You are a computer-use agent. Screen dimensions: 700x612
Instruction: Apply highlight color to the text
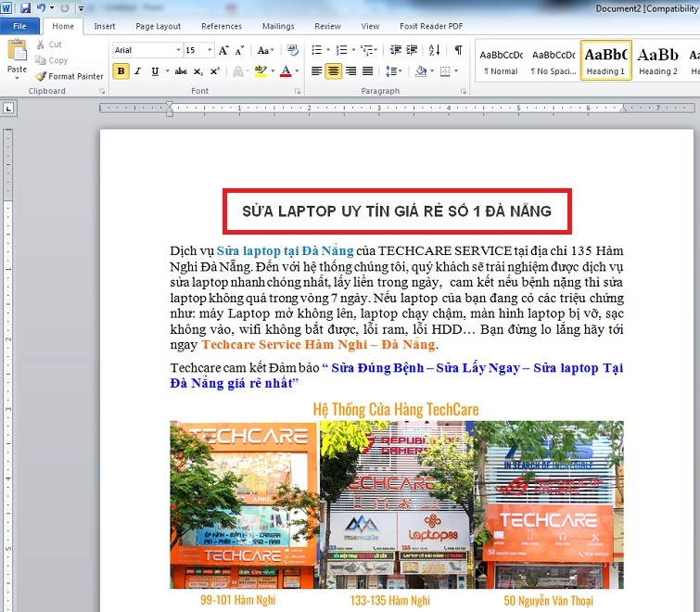[x=261, y=71]
